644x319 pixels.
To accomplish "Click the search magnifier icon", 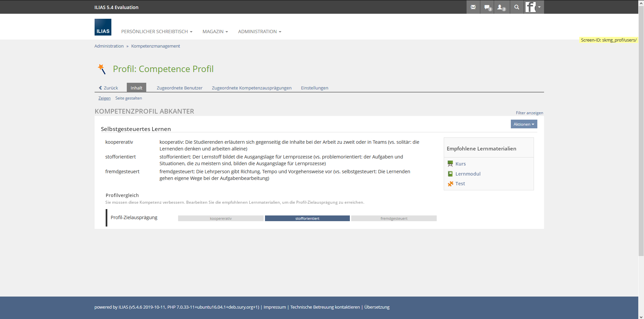I will [x=517, y=7].
